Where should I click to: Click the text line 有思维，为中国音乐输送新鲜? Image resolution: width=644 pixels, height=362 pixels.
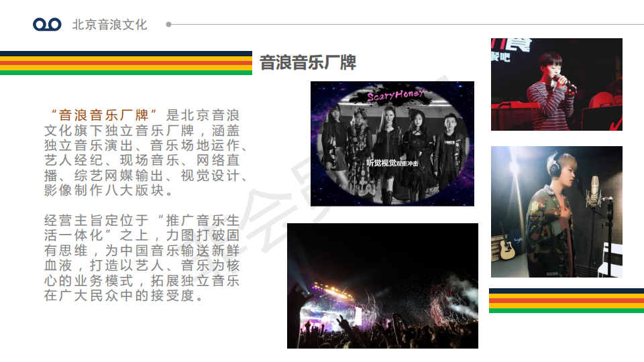(142, 250)
